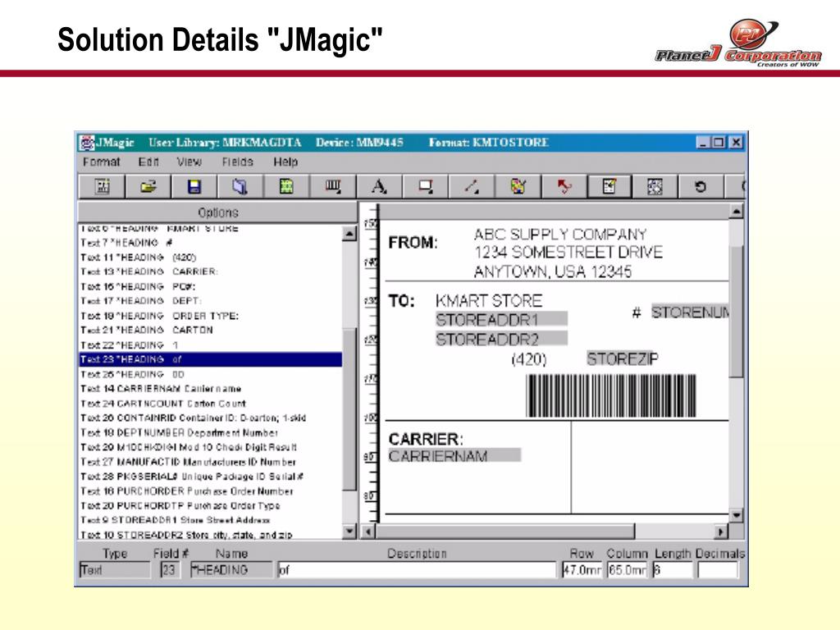Image resolution: width=840 pixels, height=630 pixels.
Task: Click the colorful image tool icon
Action: [518, 186]
